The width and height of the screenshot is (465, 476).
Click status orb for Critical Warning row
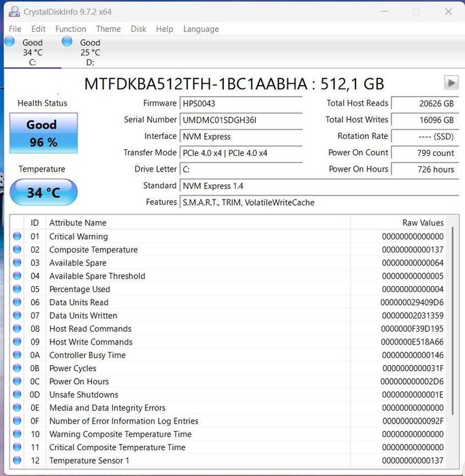17,236
